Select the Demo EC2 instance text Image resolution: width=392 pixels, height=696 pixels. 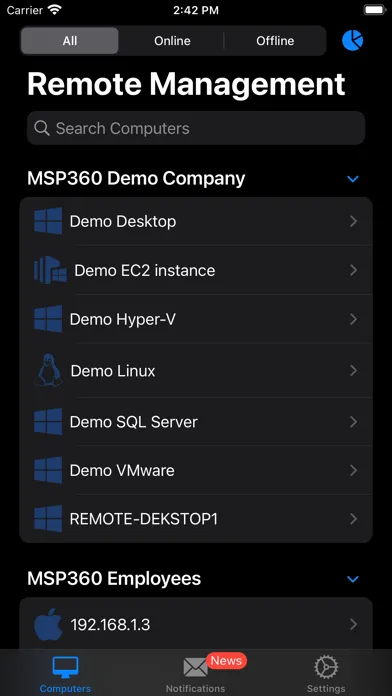[145, 270]
